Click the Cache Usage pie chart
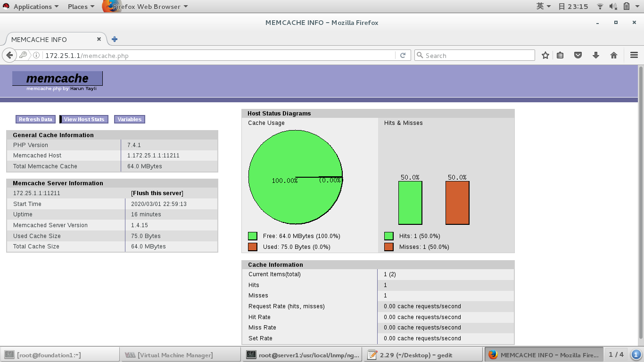644x362 pixels. click(296, 177)
